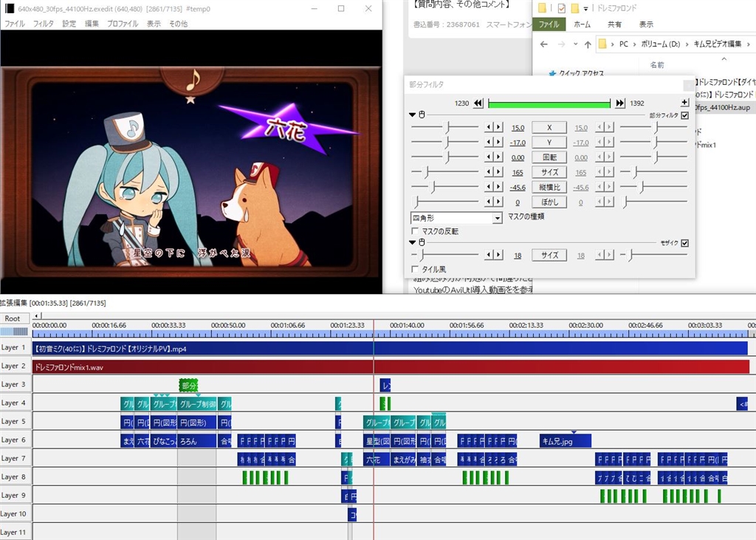
Task: Select グループ制御 object on Layer 4
Action: [196, 403]
